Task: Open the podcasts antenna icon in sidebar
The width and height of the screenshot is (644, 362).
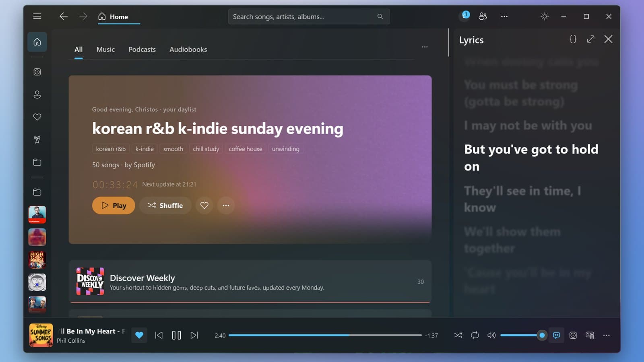Action: point(37,140)
